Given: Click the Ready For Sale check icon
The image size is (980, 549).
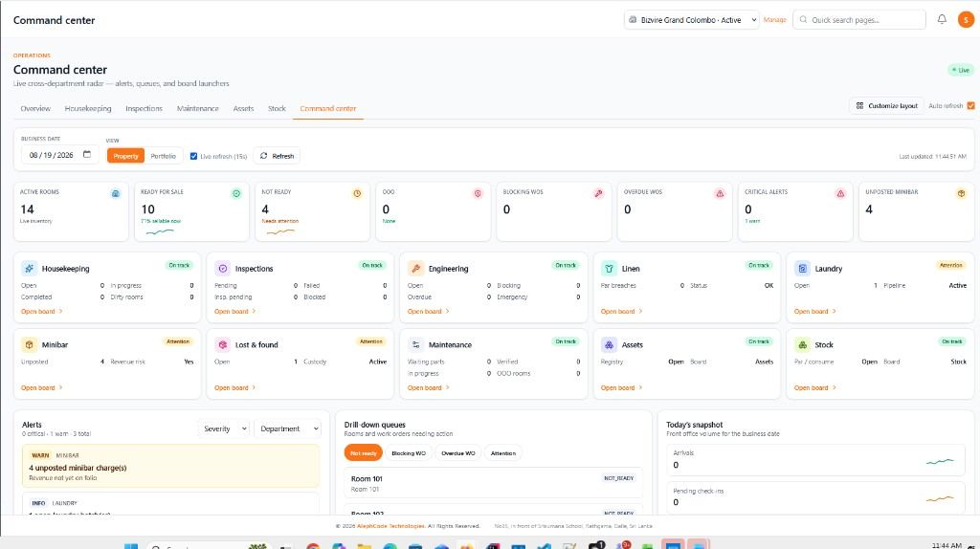Looking at the screenshot, I should point(236,193).
